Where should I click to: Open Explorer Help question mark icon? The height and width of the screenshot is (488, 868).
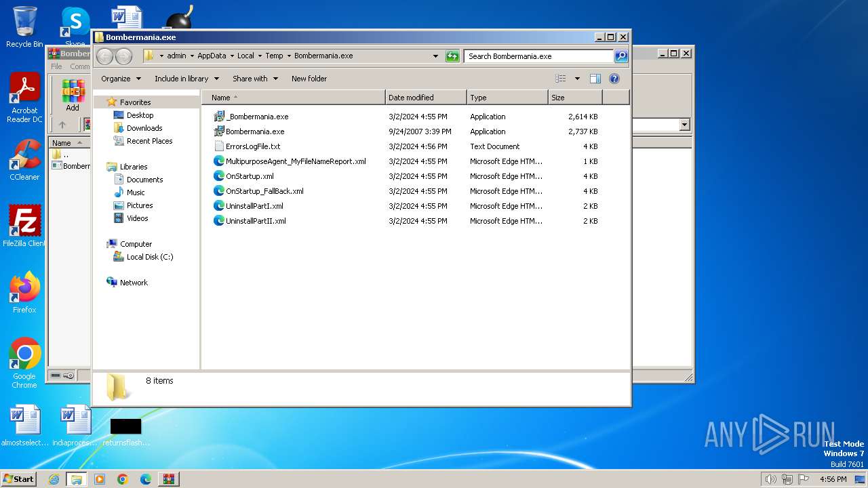614,79
